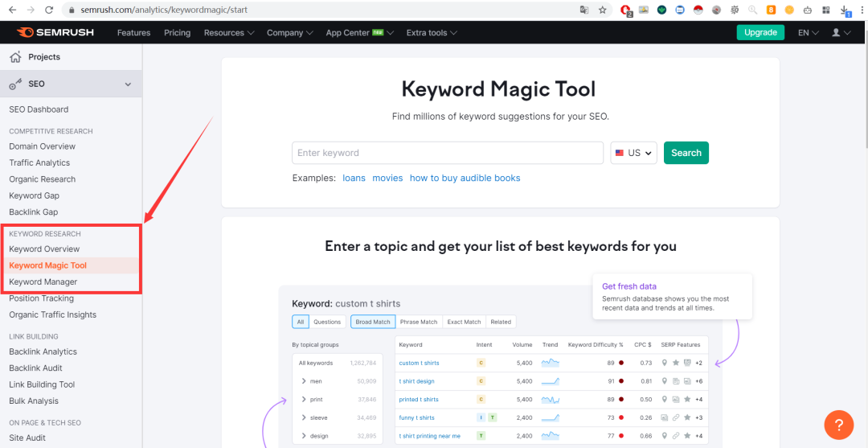Open the orange help question mark button
868x448 pixels.
[x=838, y=425]
